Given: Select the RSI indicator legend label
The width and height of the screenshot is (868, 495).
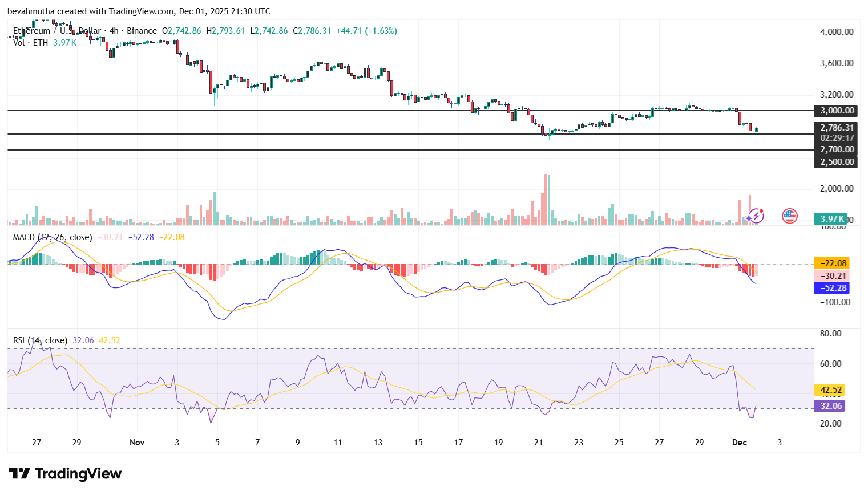Looking at the screenshot, I should (41, 340).
